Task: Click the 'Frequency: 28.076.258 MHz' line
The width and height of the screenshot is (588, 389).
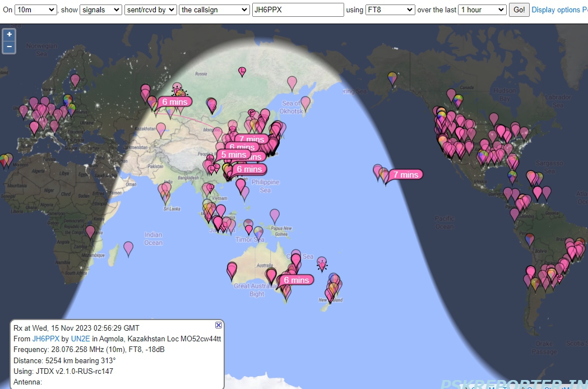Action: (89, 349)
